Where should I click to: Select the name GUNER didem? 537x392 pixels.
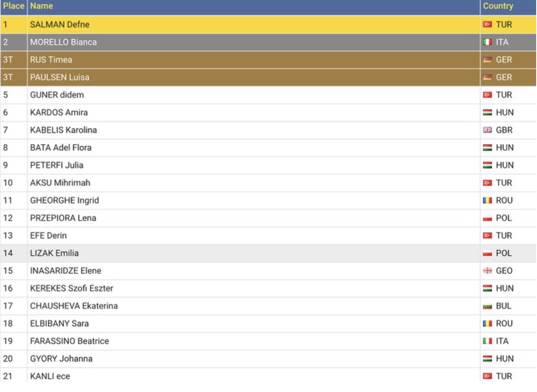pyautogui.click(x=57, y=95)
